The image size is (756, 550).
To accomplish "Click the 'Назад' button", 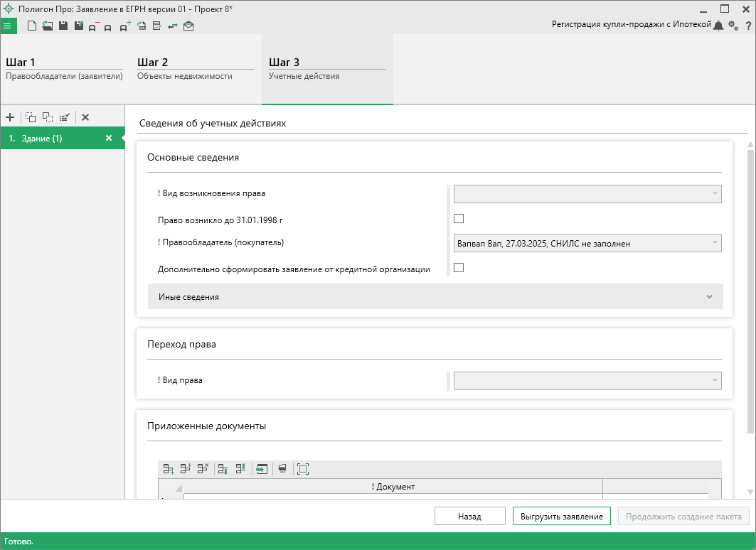I will pyautogui.click(x=469, y=517).
